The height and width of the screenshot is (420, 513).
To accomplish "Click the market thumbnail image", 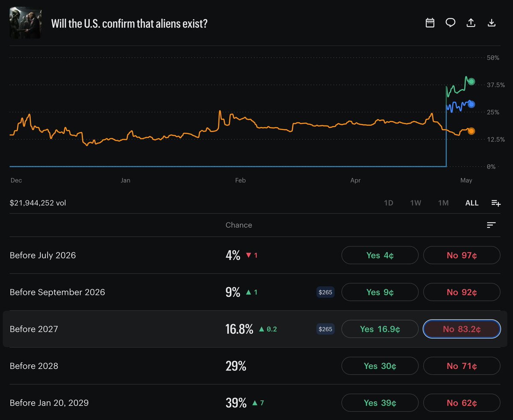I will (25, 23).
